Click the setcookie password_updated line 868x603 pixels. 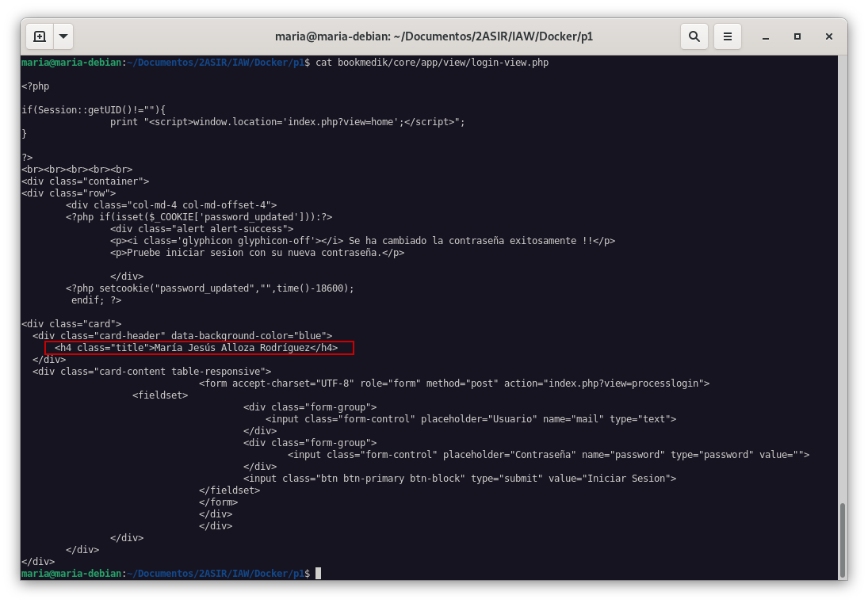(x=210, y=288)
